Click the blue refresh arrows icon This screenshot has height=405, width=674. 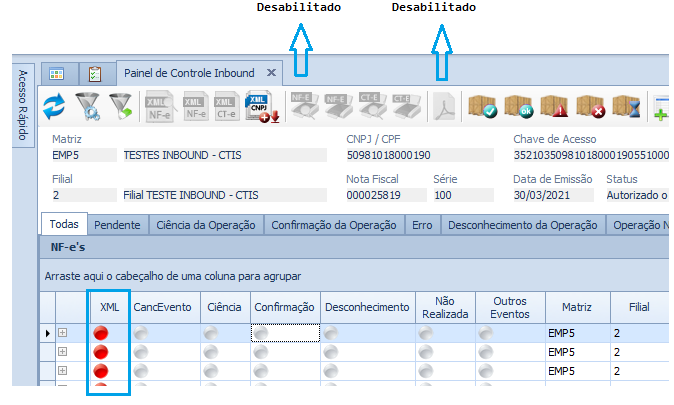(x=55, y=106)
